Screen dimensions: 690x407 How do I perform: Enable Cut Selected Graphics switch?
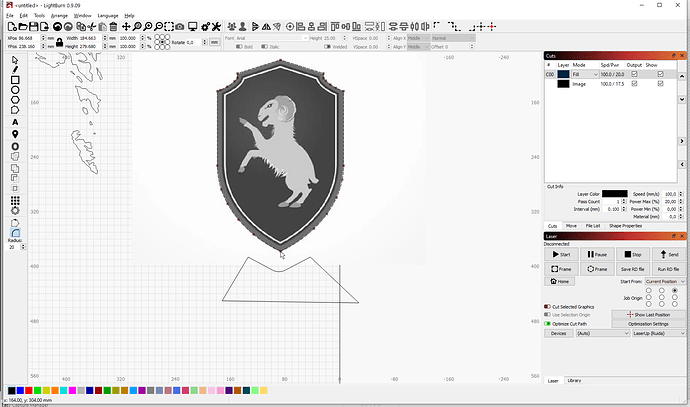547,307
